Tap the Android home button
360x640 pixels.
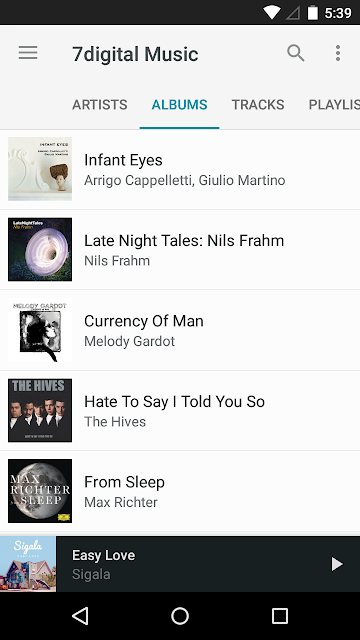coord(180,616)
